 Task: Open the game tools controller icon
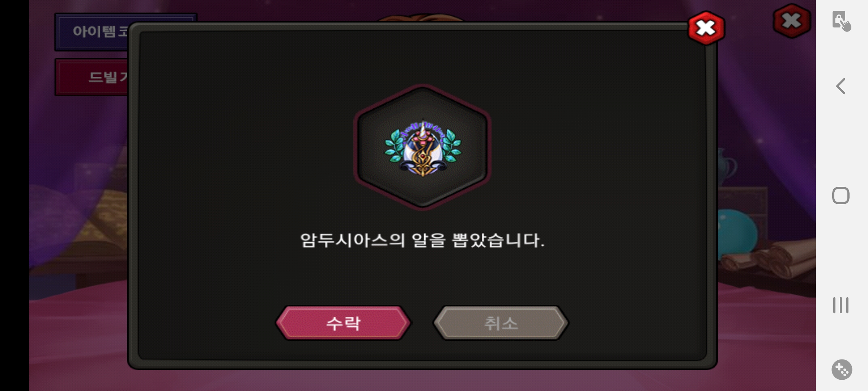point(842,370)
